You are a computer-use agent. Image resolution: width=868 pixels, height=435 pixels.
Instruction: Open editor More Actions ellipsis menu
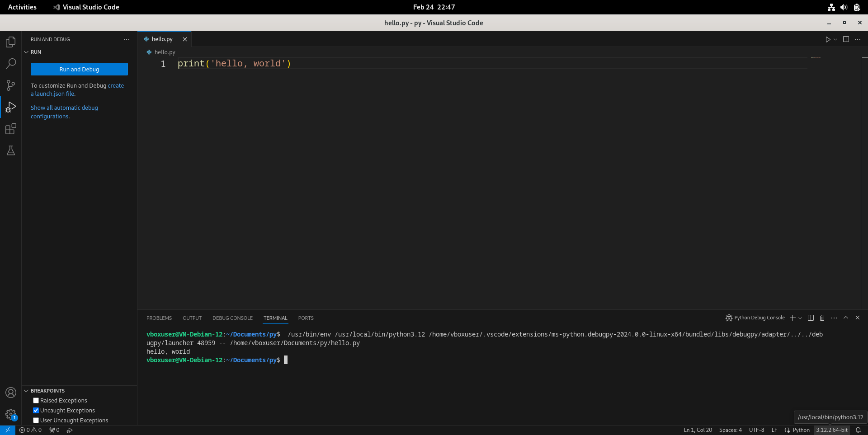click(858, 39)
